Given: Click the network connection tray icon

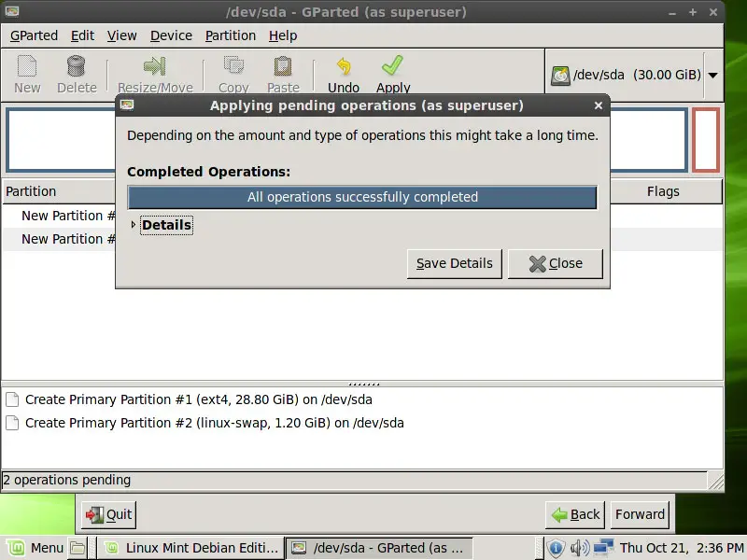Looking at the screenshot, I should tap(603, 548).
